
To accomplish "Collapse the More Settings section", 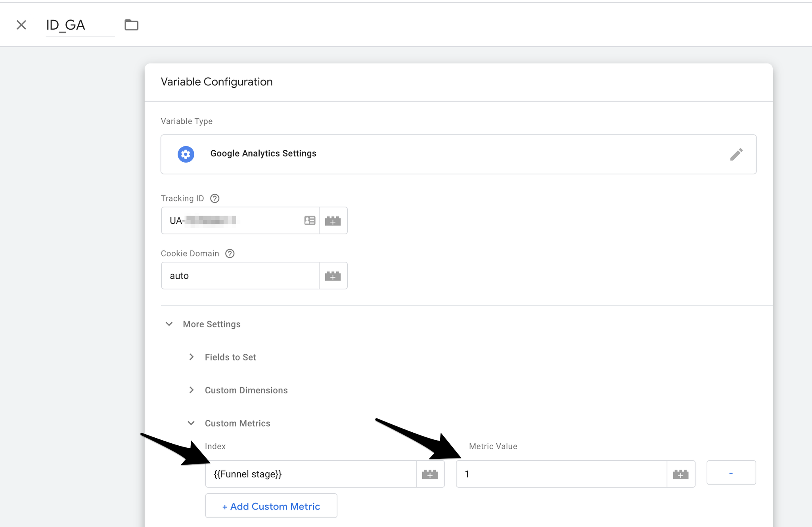I will pyautogui.click(x=169, y=324).
